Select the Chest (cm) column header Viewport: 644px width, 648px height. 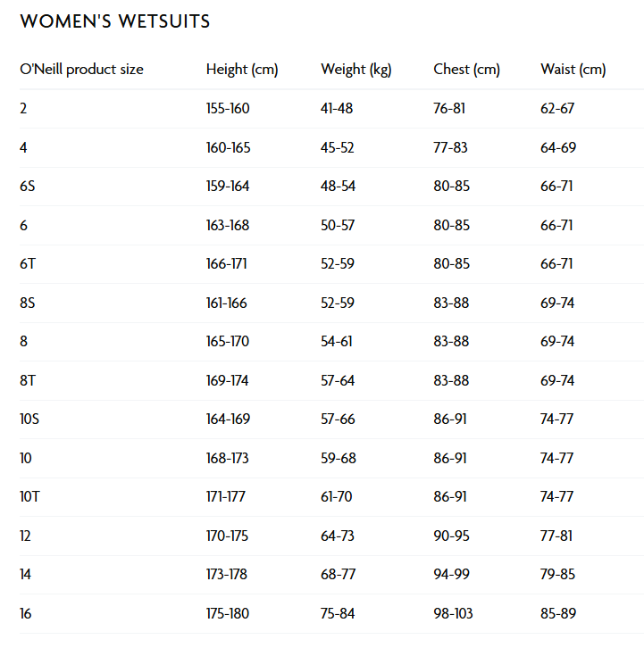(466, 70)
